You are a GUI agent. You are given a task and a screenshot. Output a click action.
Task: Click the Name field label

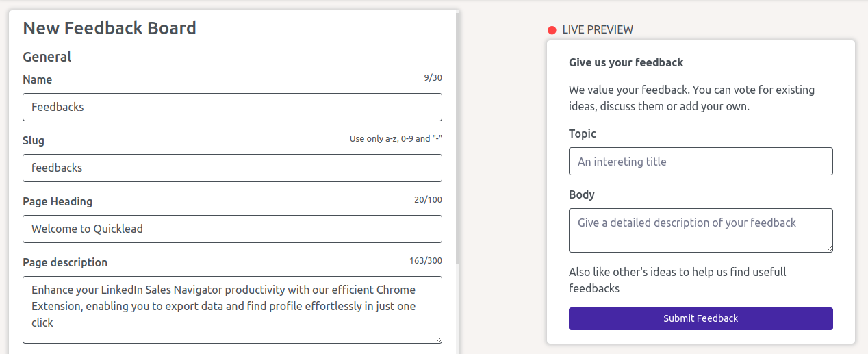[x=38, y=79]
